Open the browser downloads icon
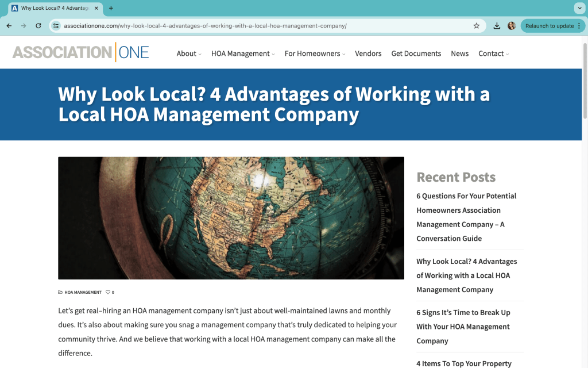588x368 pixels. (x=497, y=26)
